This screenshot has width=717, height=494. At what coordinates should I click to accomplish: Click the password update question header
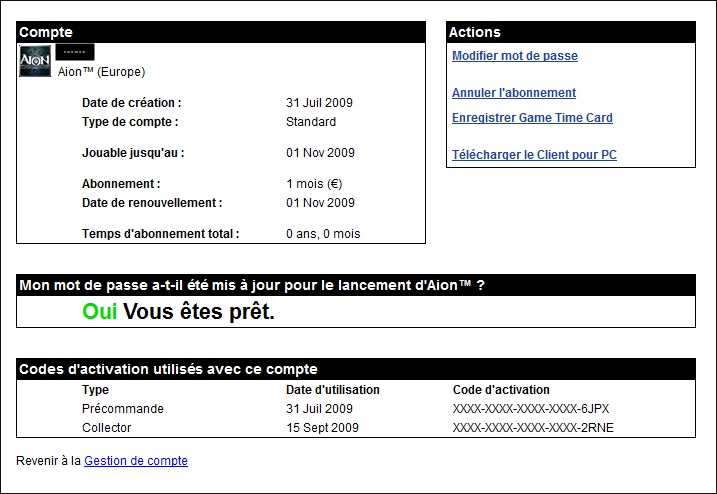pyautogui.click(x=356, y=285)
